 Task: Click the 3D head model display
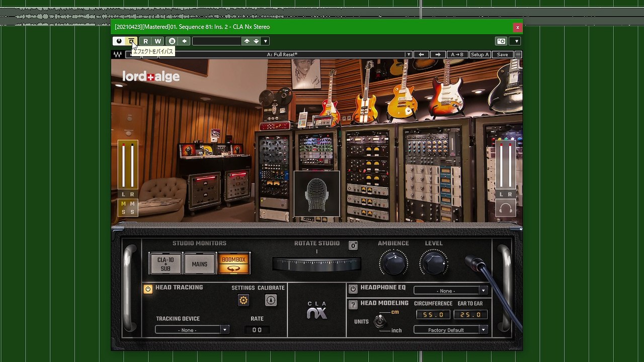pyautogui.click(x=316, y=194)
